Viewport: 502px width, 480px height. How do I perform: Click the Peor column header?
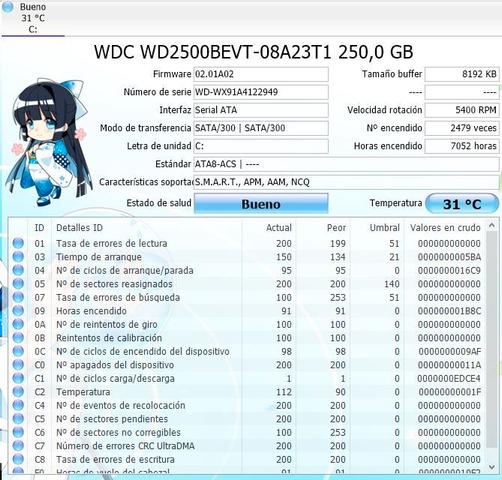[x=323, y=228]
